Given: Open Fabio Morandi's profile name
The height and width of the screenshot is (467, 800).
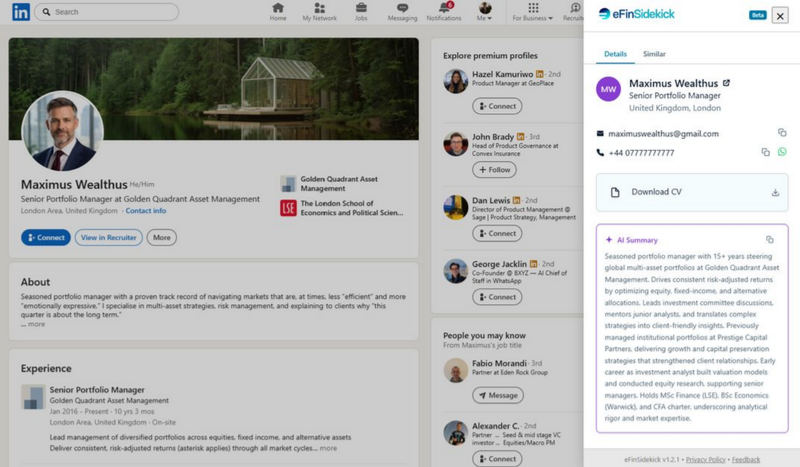Looking at the screenshot, I should (x=499, y=363).
